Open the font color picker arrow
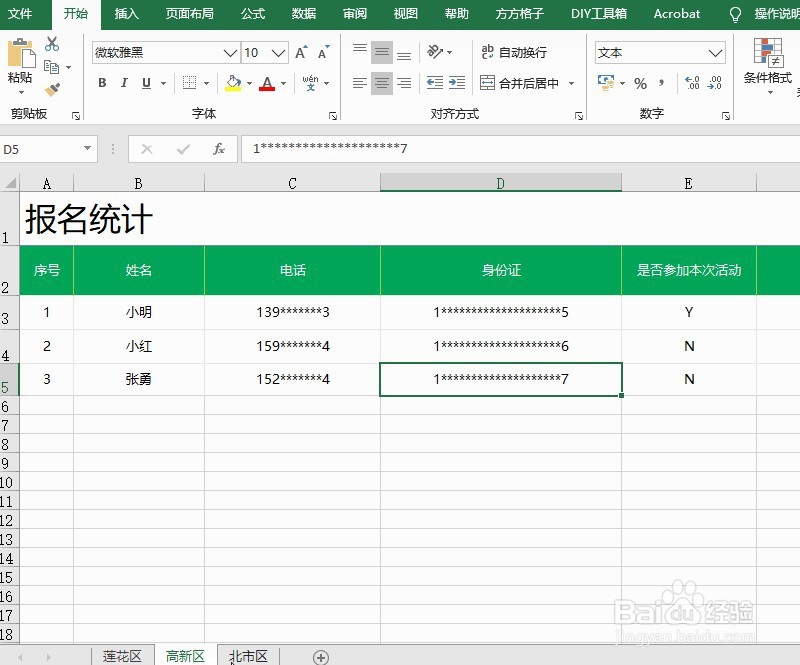 tap(281, 83)
